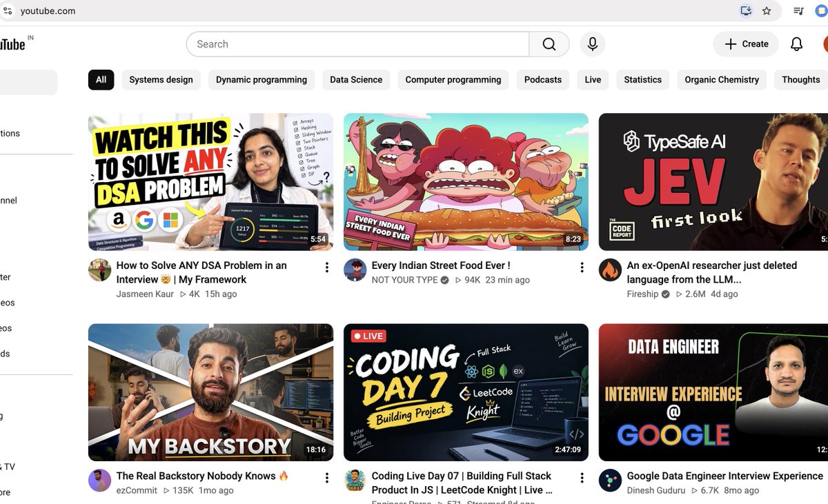Play the 'Every Indian Street Food Ever' thumbnail
This screenshot has width=828, height=504.
[x=466, y=182]
